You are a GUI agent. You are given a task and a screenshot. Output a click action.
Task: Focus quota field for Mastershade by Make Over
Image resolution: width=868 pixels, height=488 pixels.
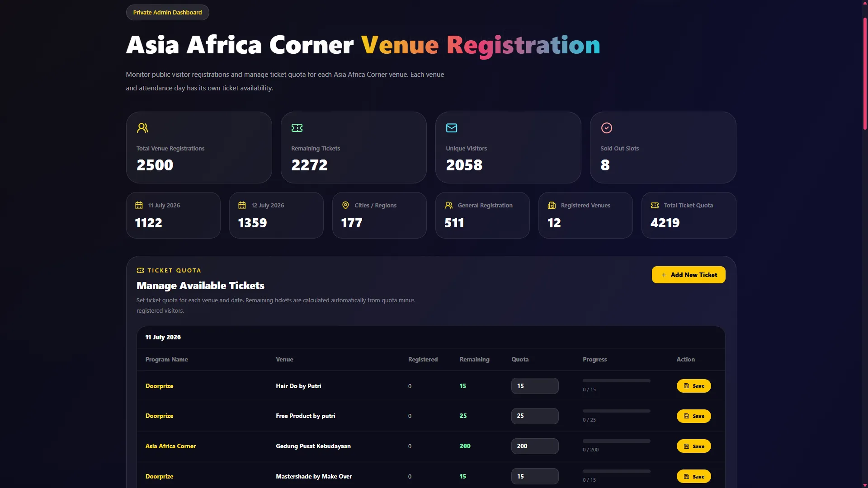[535, 476]
